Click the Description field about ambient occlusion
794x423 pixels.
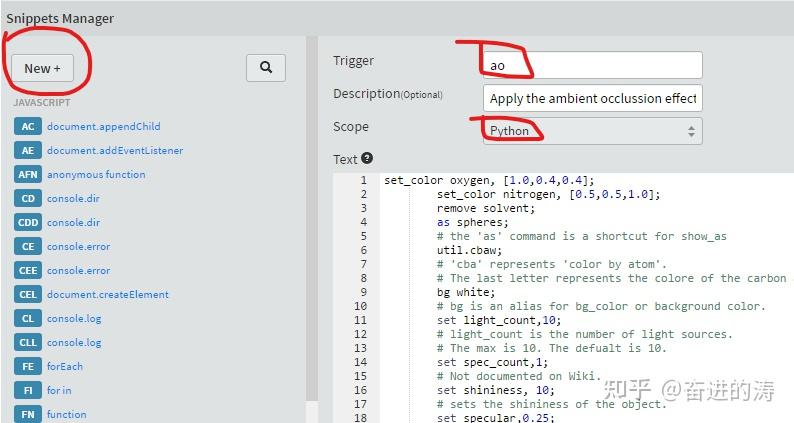[x=592, y=98]
